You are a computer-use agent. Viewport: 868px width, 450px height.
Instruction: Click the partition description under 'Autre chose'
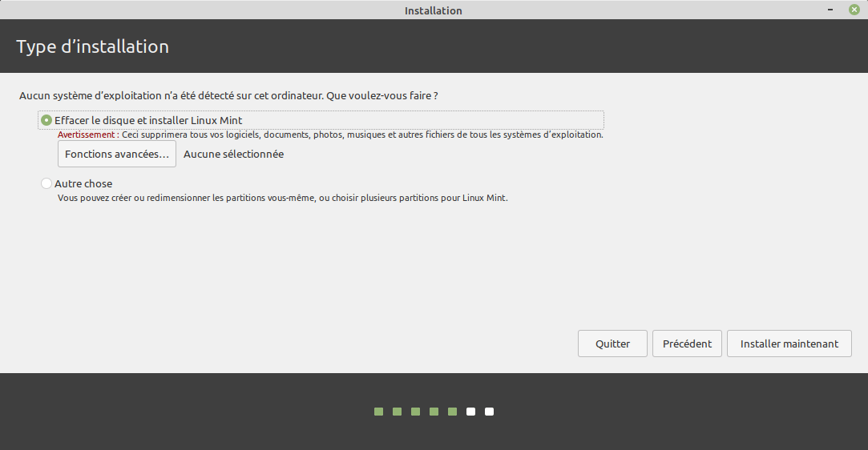[x=282, y=197]
